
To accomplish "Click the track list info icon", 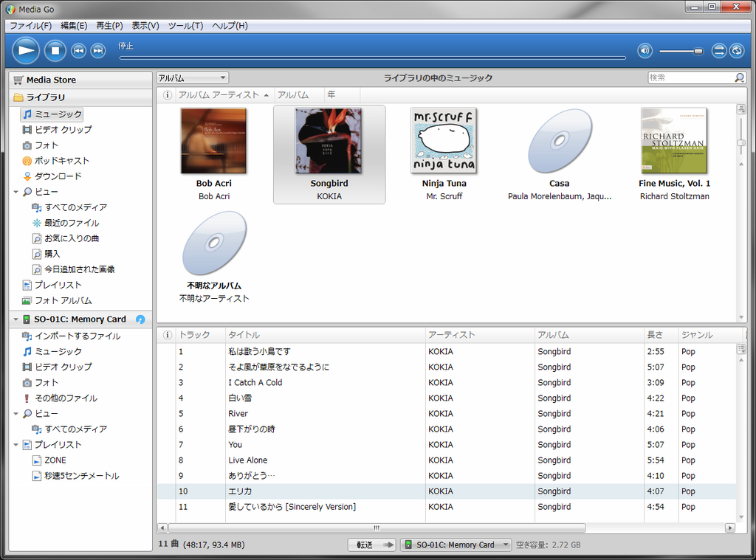I will [x=167, y=335].
